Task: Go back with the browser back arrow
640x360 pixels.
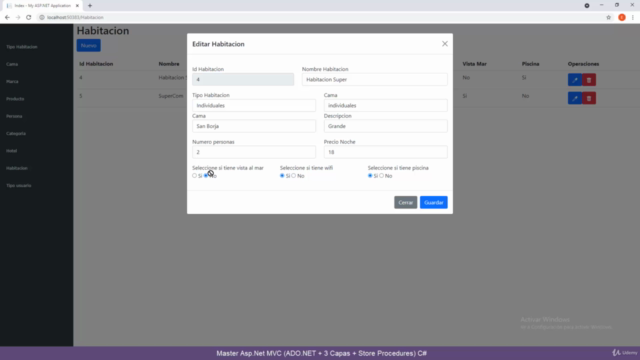Action: coord(7,17)
